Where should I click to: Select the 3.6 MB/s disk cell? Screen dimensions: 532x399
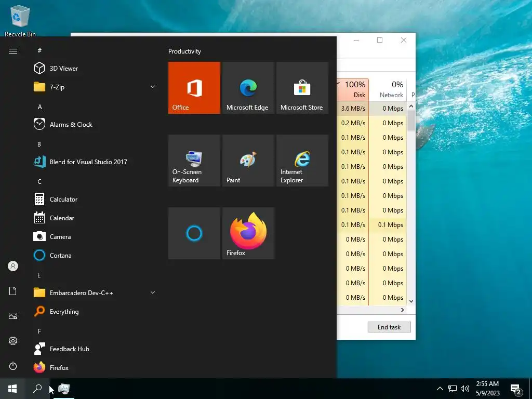point(353,108)
